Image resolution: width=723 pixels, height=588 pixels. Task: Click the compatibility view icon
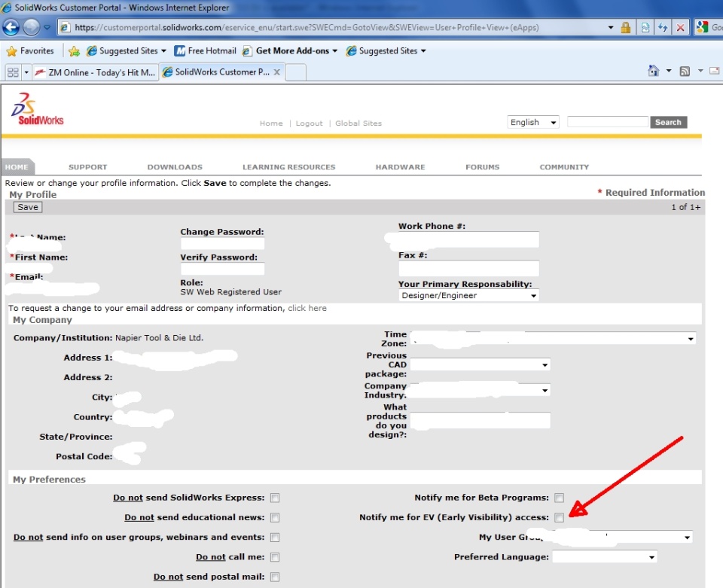(x=645, y=28)
